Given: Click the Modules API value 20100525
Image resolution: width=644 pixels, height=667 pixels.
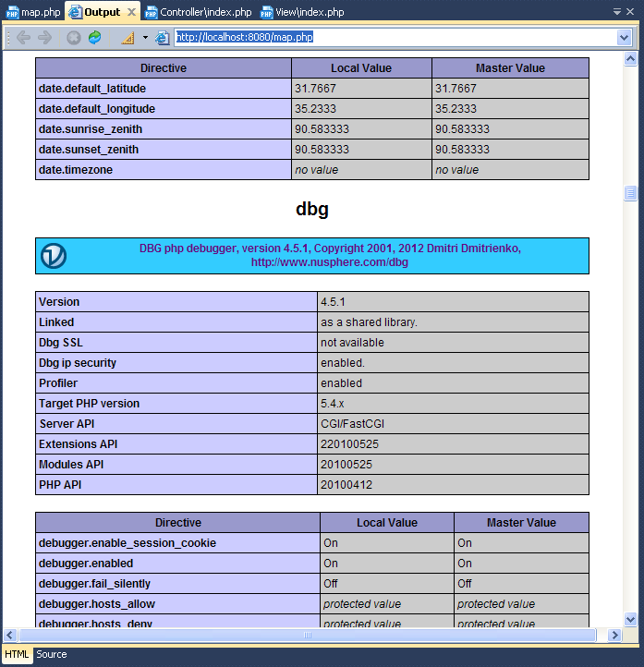Looking at the screenshot, I should [346, 465].
